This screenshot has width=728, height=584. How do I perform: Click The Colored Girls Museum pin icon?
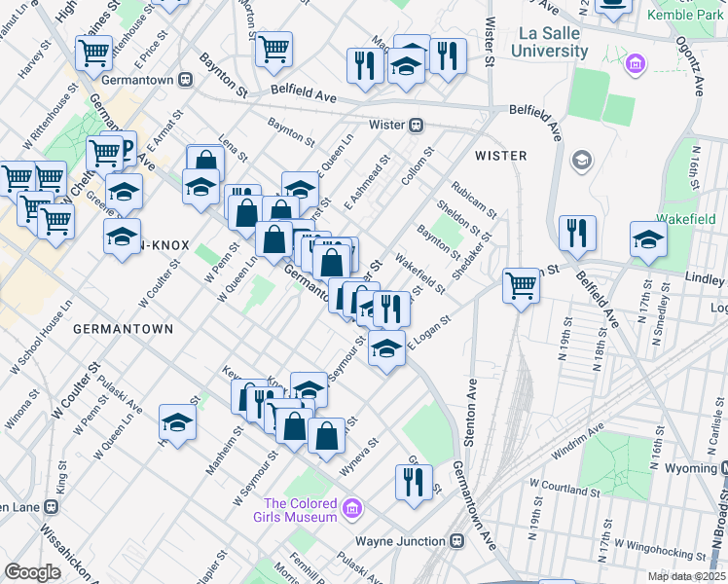tap(352, 507)
